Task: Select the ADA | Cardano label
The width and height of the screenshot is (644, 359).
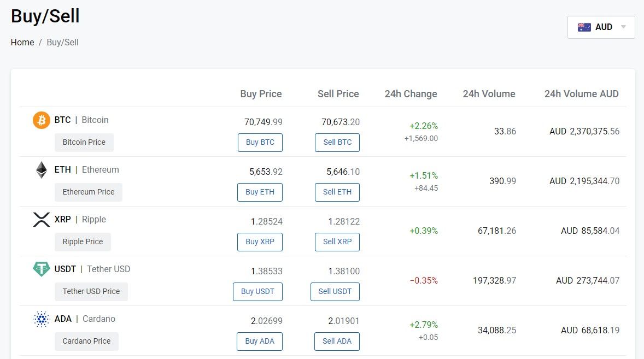Action: [85, 319]
